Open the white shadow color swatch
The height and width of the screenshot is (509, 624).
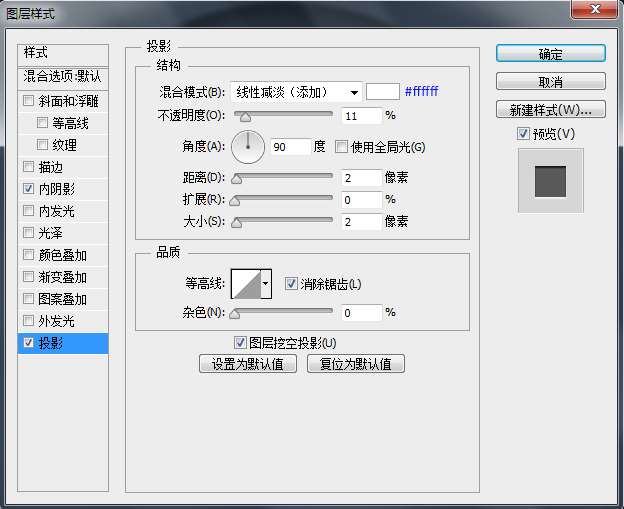pyautogui.click(x=382, y=92)
